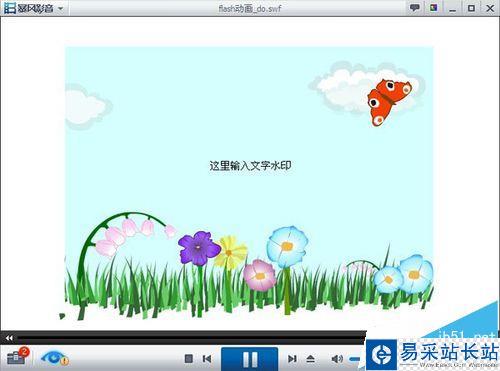Maximize the player window
The width and height of the screenshot is (500, 371).
click(471, 8)
